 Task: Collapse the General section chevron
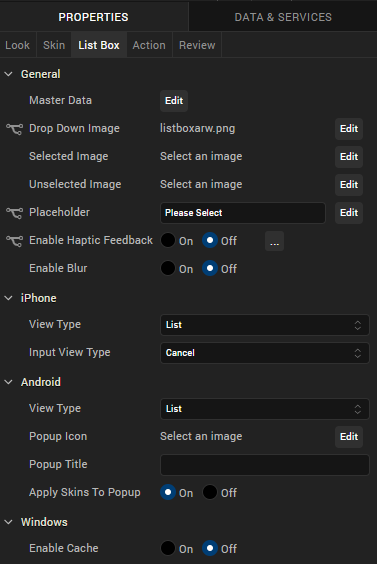pyautogui.click(x=8, y=74)
